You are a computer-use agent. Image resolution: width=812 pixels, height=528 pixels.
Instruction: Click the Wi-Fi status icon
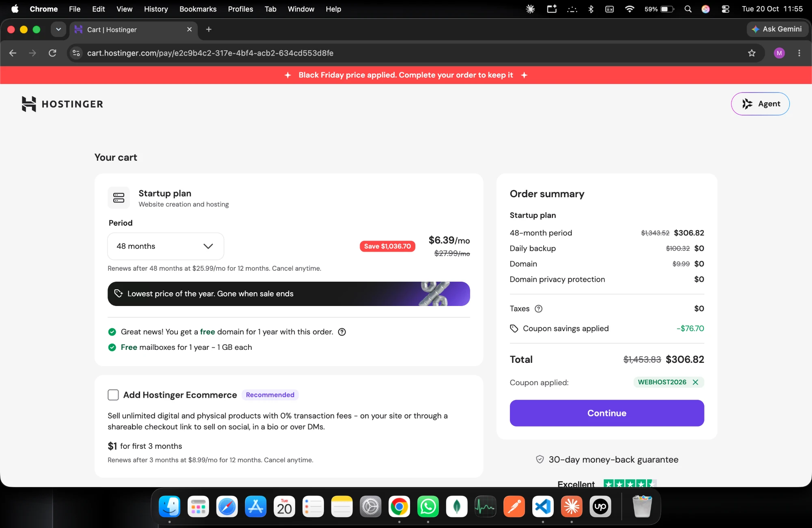point(629,9)
